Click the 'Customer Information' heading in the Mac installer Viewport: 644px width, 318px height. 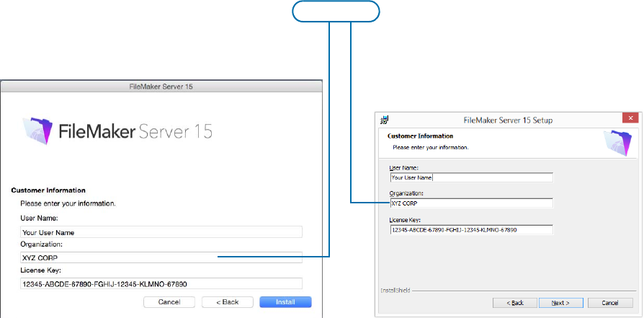(48, 190)
